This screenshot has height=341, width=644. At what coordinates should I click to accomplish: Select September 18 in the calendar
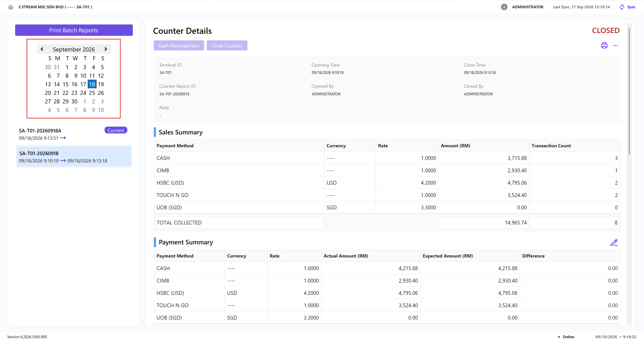(x=92, y=84)
